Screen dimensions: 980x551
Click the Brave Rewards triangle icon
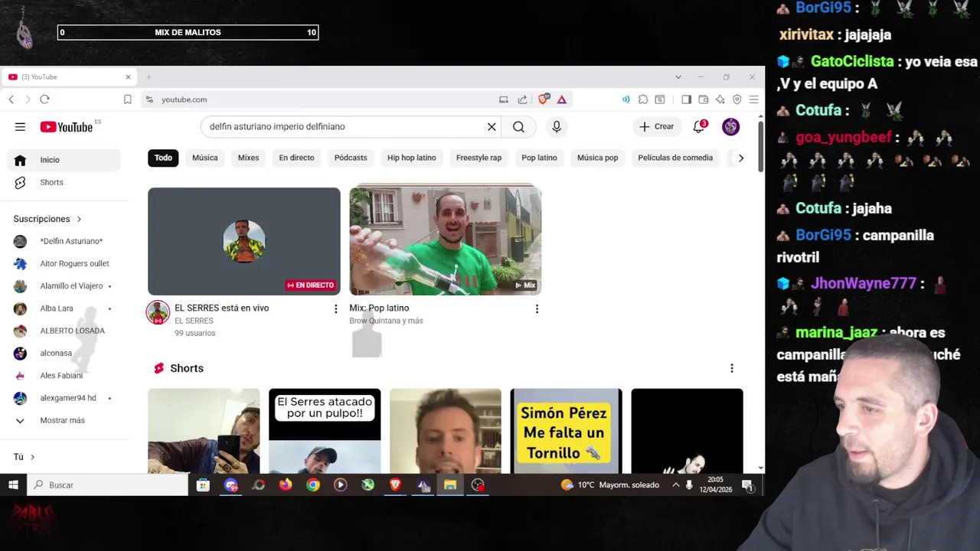(562, 99)
